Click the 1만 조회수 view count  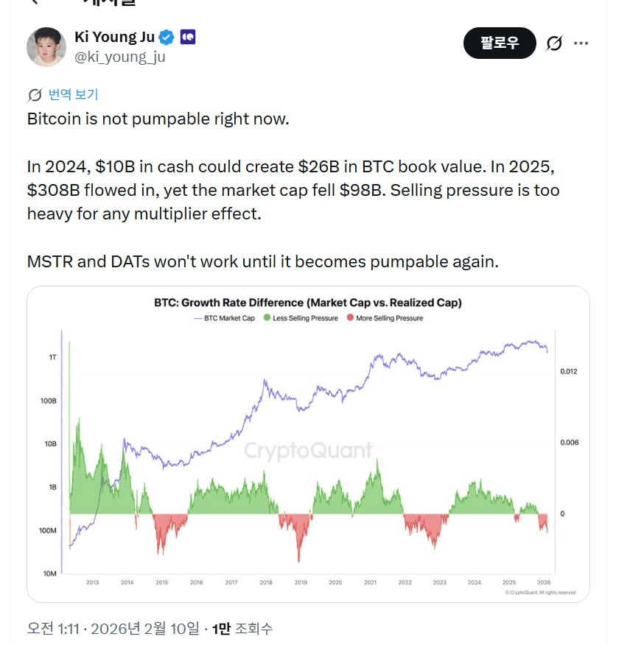242,628
